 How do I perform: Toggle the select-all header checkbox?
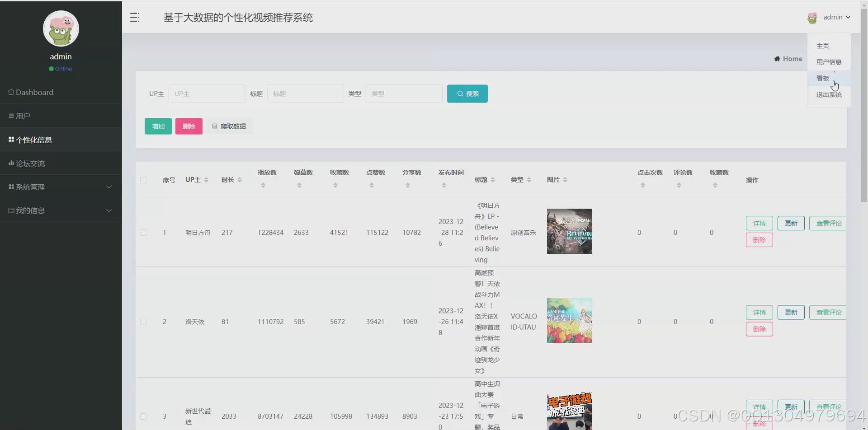click(x=143, y=180)
